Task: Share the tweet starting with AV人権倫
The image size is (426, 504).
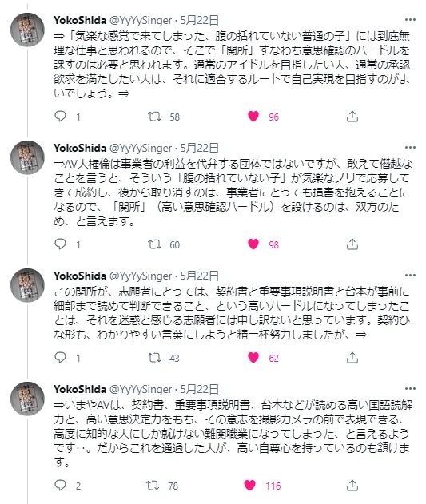Action: (x=352, y=244)
